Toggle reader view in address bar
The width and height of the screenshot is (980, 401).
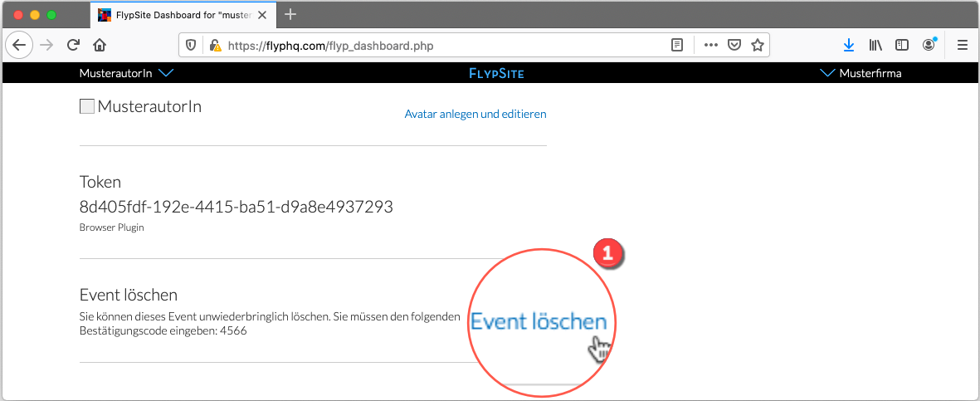[x=677, y=46]
